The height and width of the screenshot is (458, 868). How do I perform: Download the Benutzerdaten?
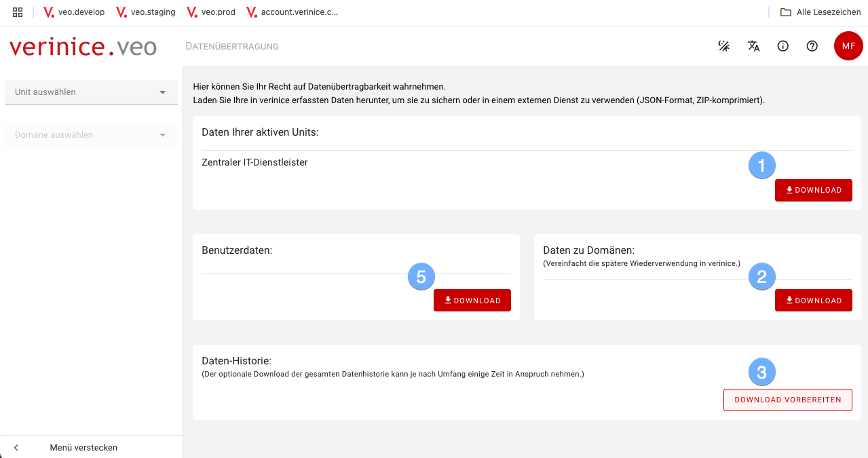[472, 300]
